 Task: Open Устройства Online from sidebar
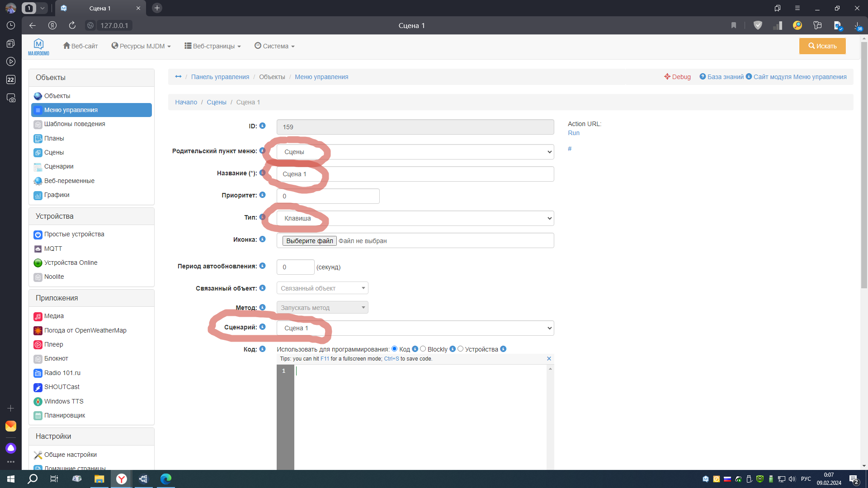(71, 263)
